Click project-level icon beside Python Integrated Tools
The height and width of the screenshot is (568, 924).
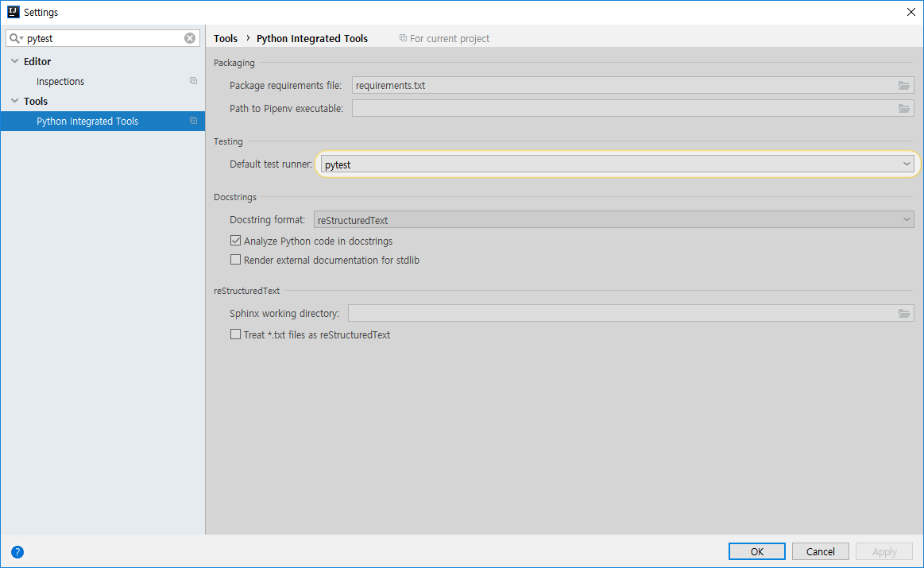pyautogui.click(x=193, y=121)
